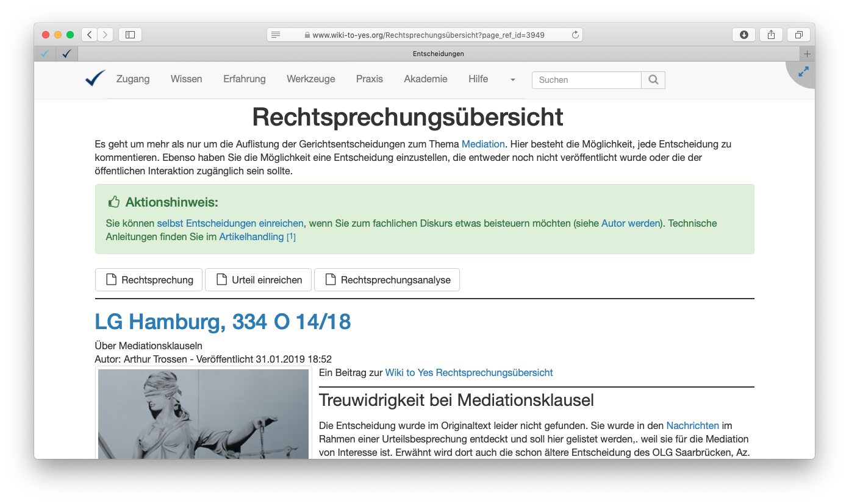Show Safari sidebar

pyautogui.click(x=130, y=35)
